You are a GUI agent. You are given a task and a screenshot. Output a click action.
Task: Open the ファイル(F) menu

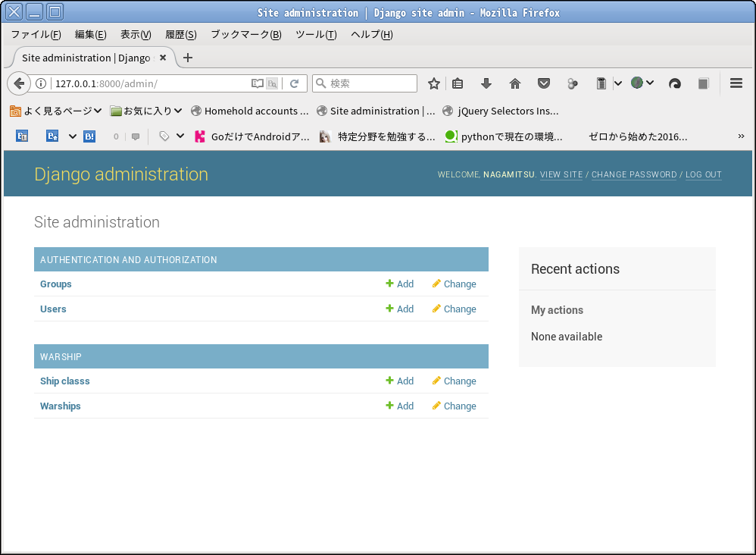tap(36, 34)
